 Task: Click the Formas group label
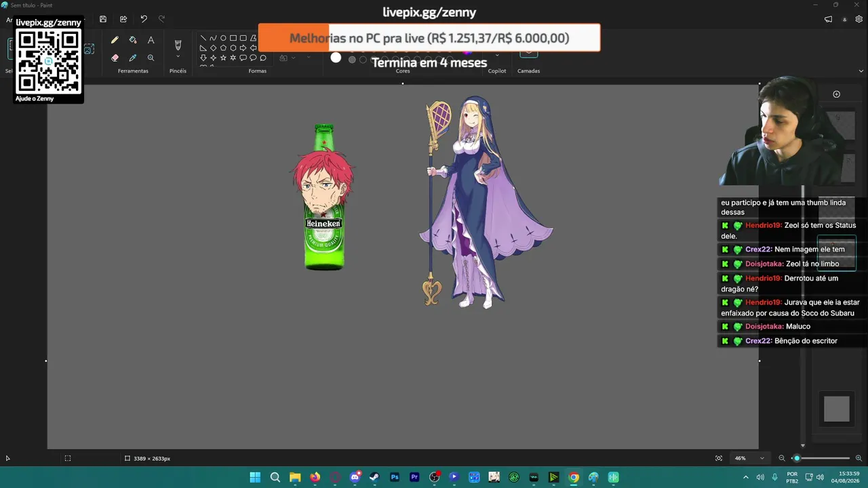click(258, 71)
